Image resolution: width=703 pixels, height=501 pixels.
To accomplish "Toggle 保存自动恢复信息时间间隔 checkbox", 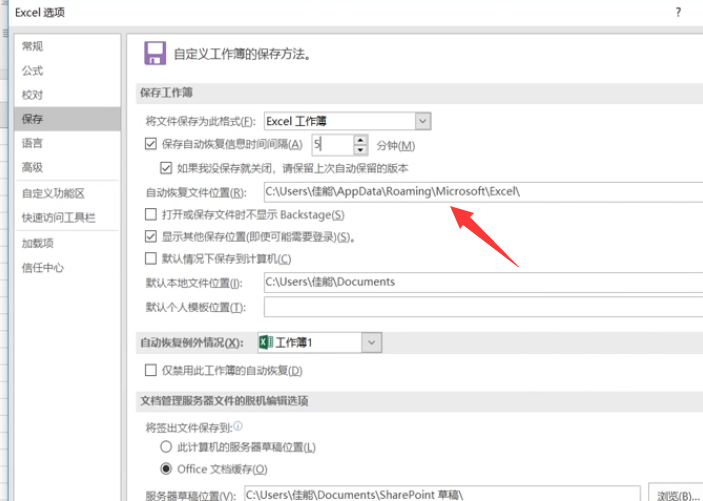I will click(x=151, y=144).
